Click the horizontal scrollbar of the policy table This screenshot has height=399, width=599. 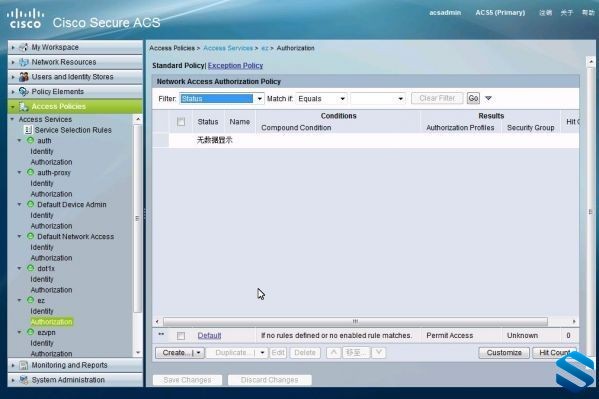coord(355,321)
